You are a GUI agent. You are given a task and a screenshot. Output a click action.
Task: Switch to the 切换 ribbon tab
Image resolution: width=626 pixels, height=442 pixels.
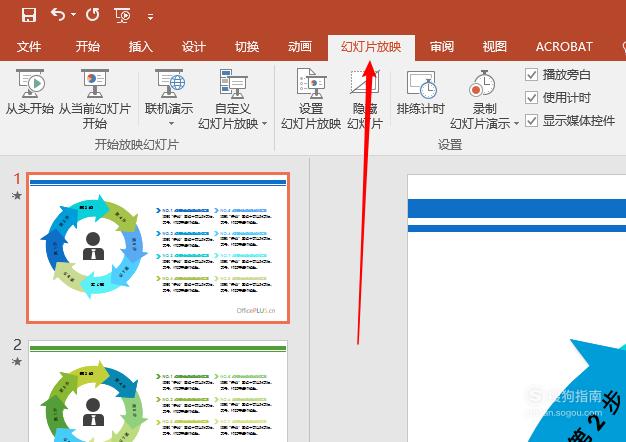point(247,47)
